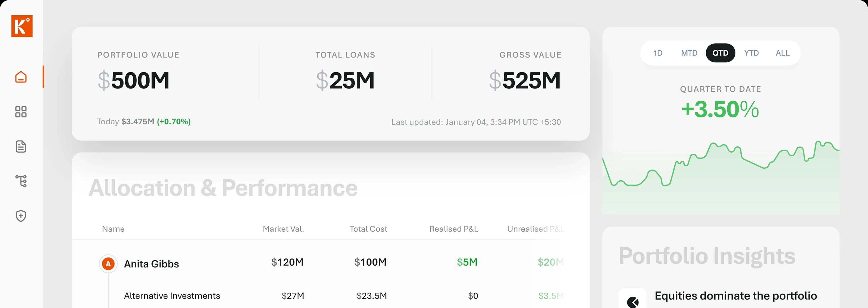Sort by the Market Val. column

283,229
